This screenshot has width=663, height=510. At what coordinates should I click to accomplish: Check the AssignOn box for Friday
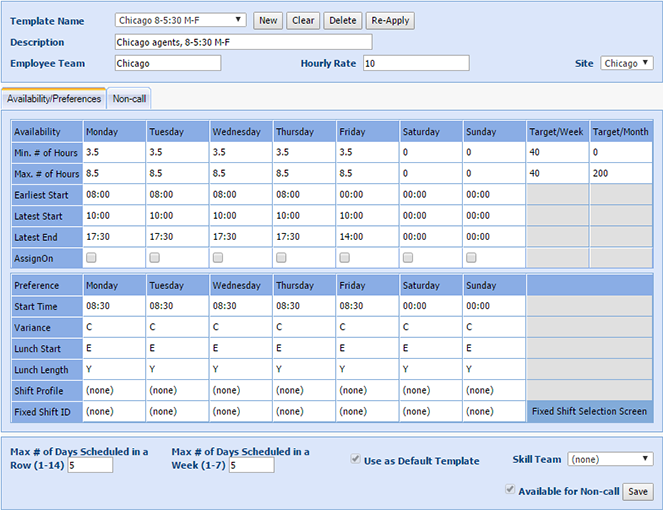pos(344,257)
